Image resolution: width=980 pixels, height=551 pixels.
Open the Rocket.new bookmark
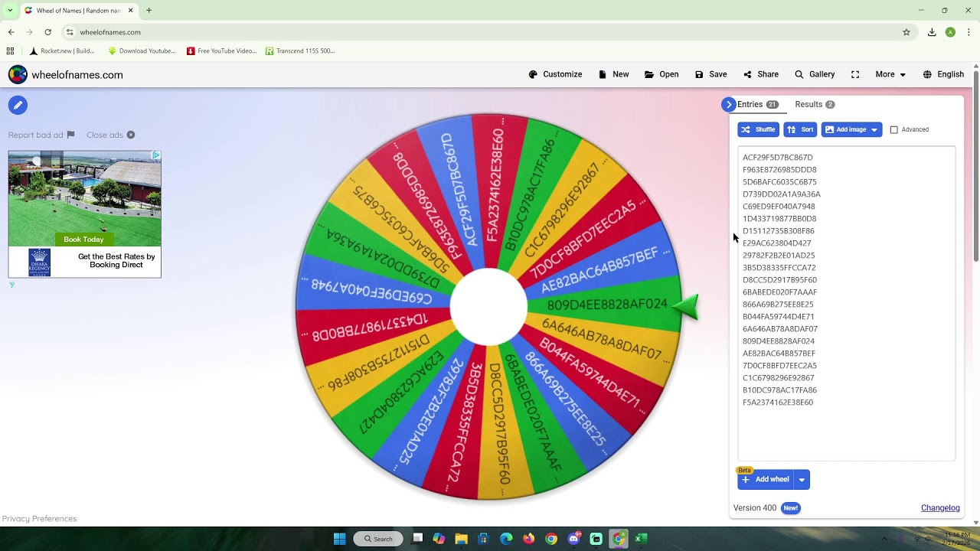pyautogui.click(x=62, y=51)
